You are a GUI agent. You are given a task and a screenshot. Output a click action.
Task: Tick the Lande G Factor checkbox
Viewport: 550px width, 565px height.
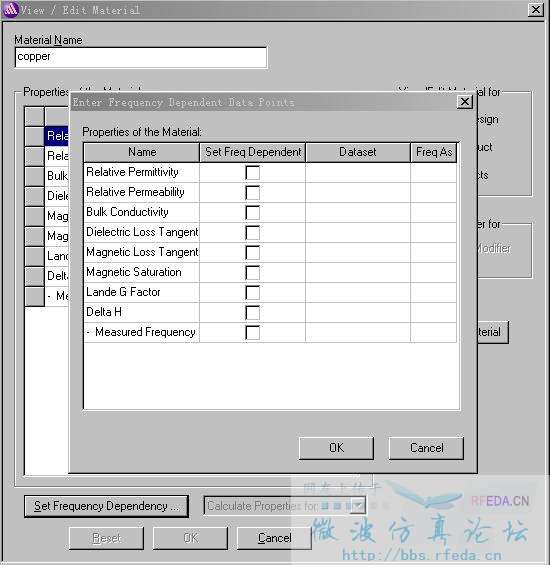coord(252,292)
